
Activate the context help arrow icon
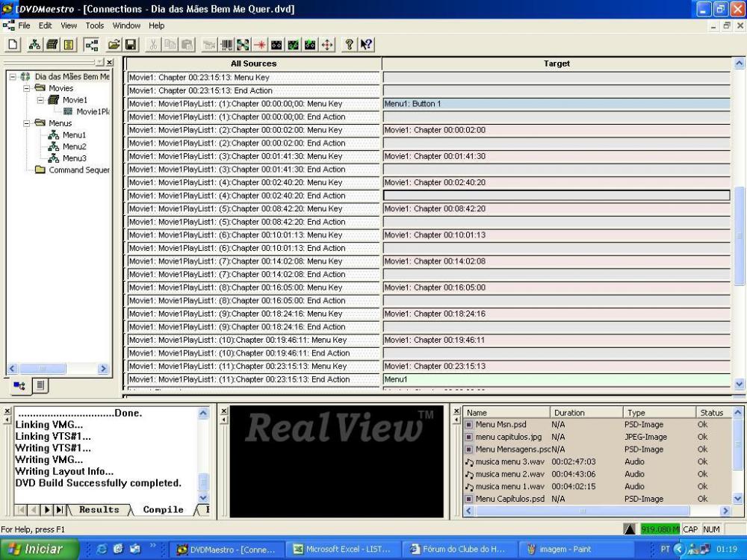[x=366, y=45]
